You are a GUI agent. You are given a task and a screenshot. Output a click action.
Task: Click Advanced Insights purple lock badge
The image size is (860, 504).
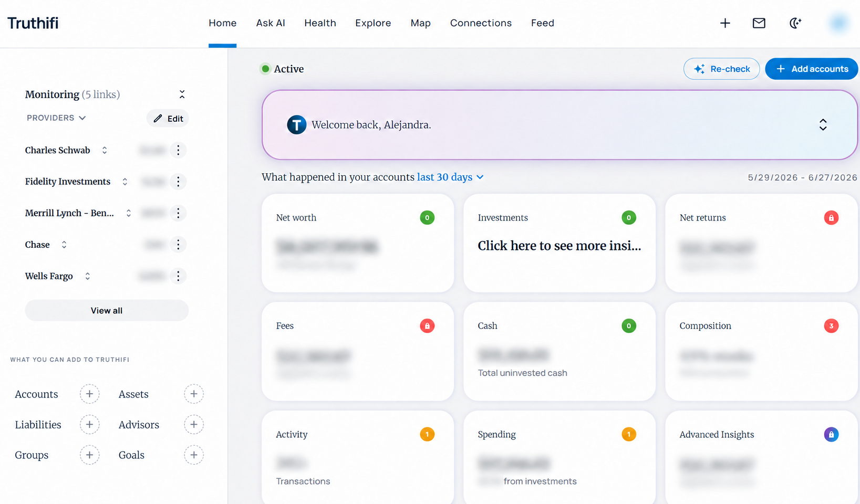click(831, 434)
